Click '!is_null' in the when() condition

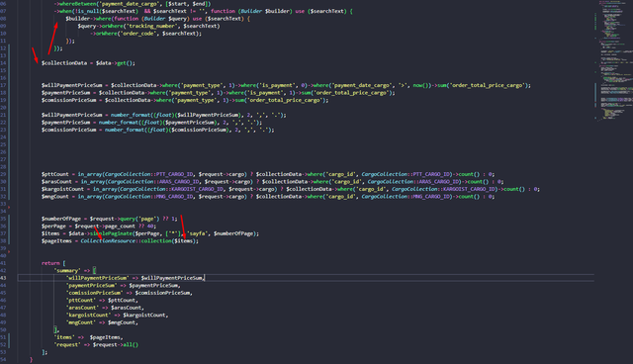(x=86, y=11)
